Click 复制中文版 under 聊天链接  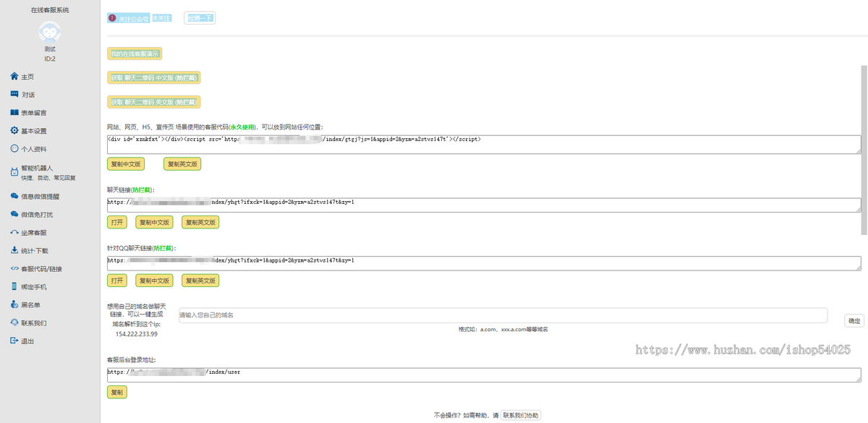pos(155,222)
